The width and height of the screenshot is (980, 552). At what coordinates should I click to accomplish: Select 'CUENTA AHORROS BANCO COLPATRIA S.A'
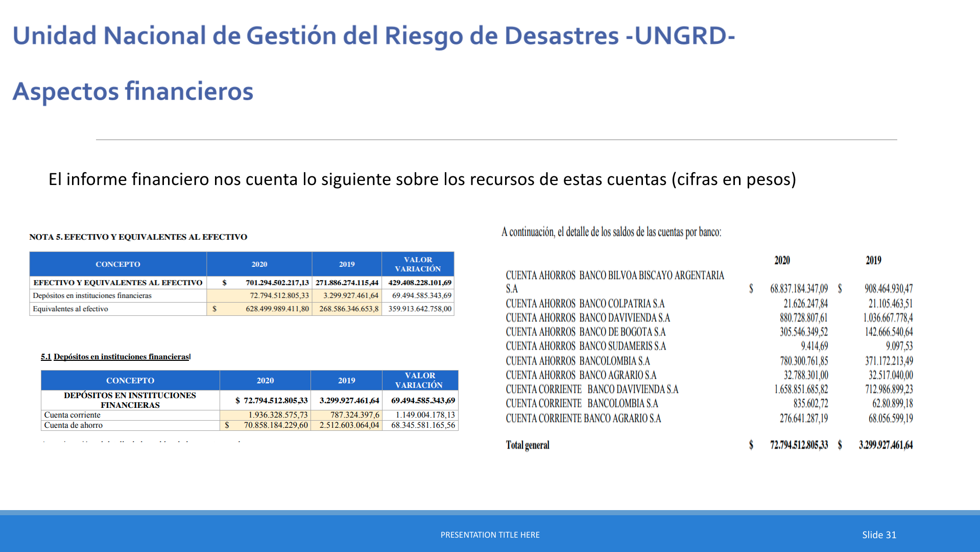pyautogui.click(x=585, y=304)
